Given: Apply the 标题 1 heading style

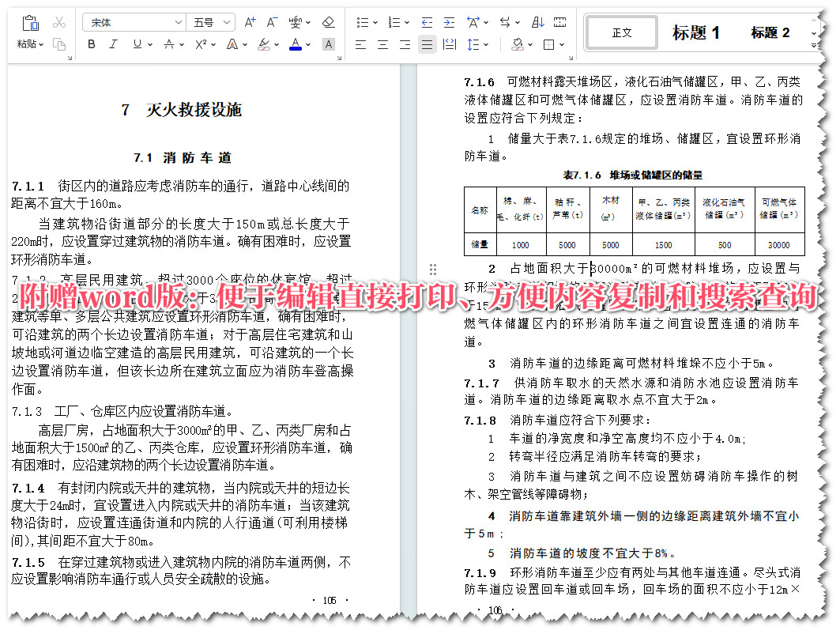Looking at the screenshot, I should (x=695, y=32).
